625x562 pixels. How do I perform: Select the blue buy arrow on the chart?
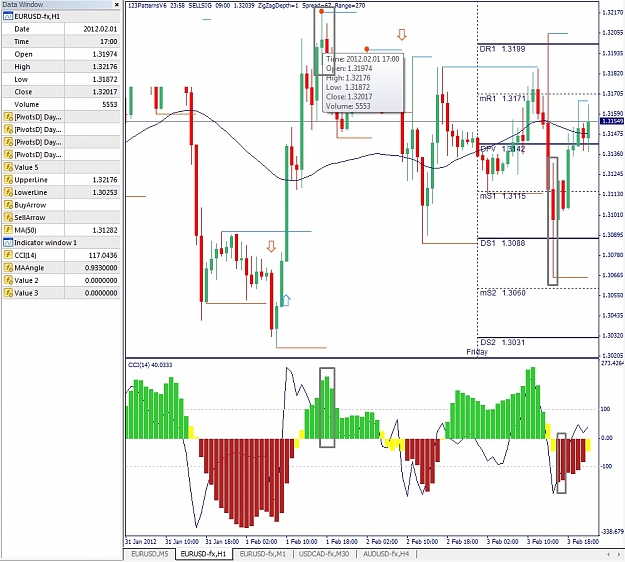286,301
